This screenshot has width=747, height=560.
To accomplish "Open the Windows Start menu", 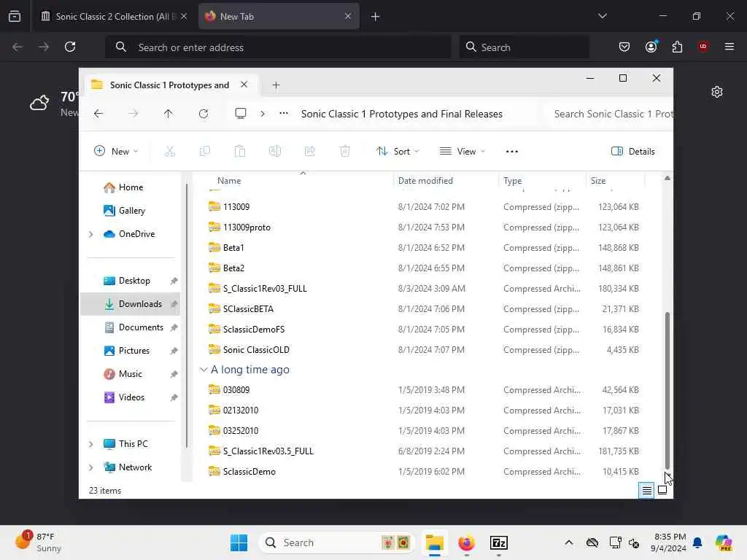I will (239, 542).
